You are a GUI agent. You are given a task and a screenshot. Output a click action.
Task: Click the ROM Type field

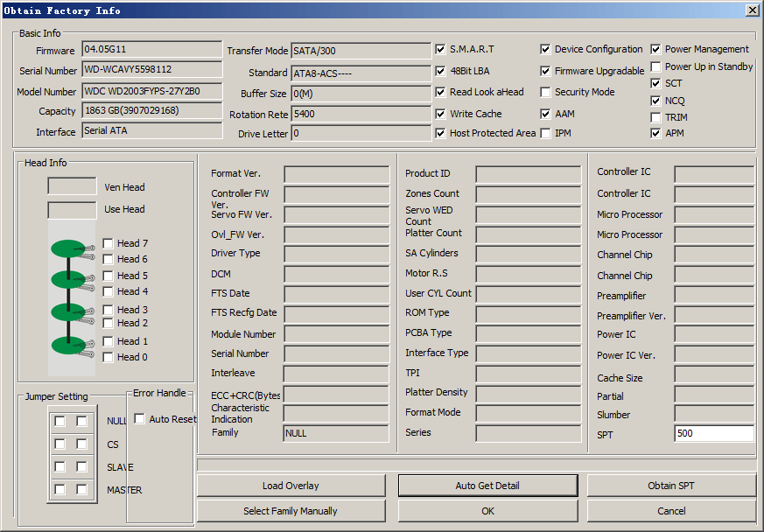pos(529,315)
